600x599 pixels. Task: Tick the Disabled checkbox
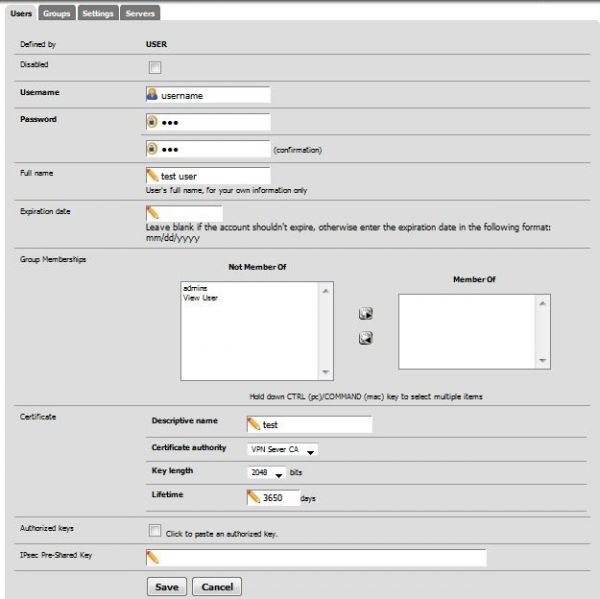[155, 67]
